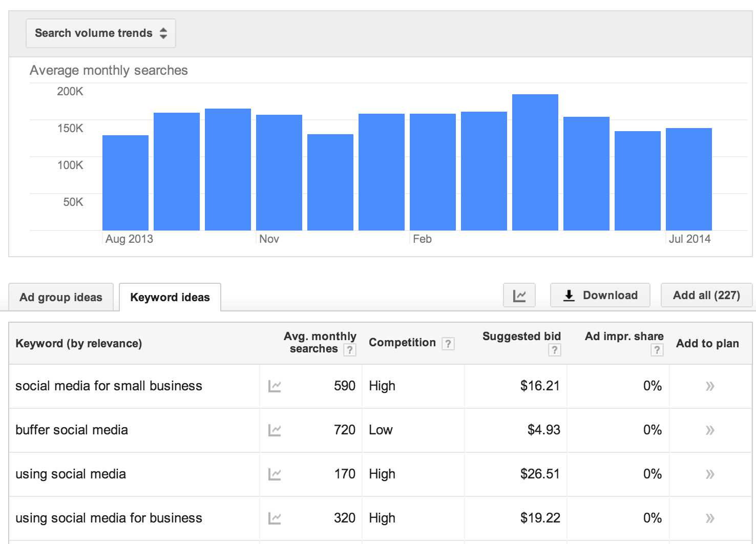Sort by Ad impr. share column header
Image resolution: width=756 pixels, height=544 pixels.
click(x=624, y=337)
